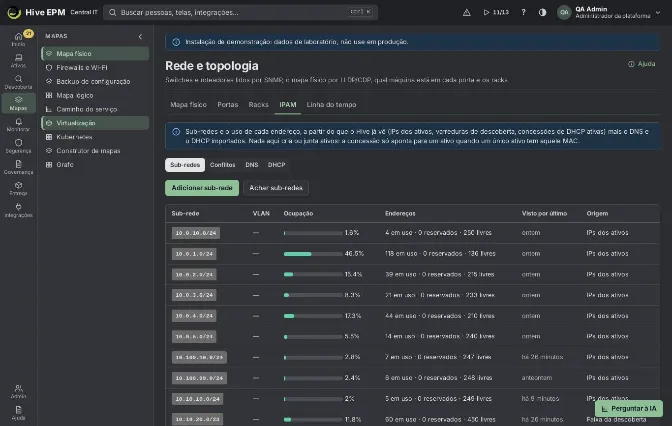The width and height of the screenshot is (672, 426).
Task: Select the Conflitos segmented option
Action: point(222,165)
